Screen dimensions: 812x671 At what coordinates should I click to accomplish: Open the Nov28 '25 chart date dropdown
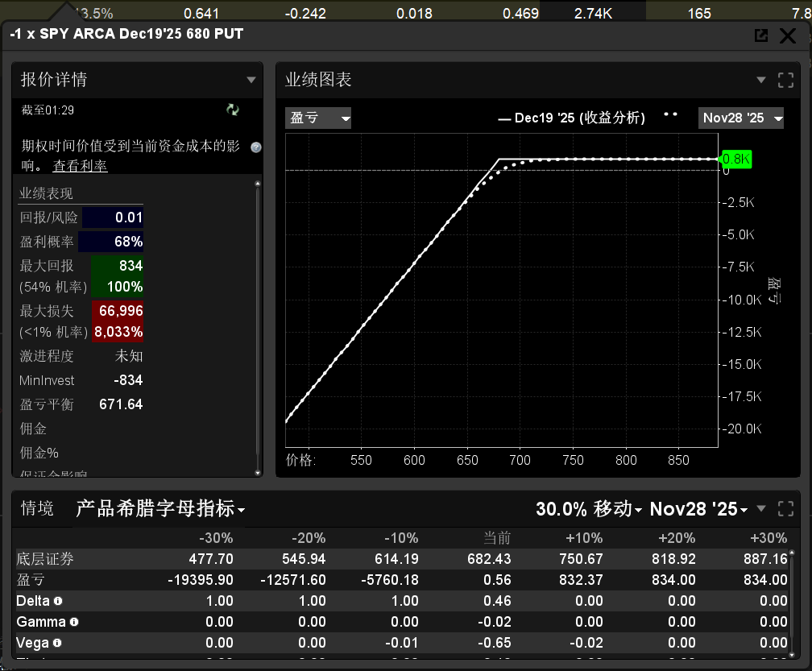(741, 118)
